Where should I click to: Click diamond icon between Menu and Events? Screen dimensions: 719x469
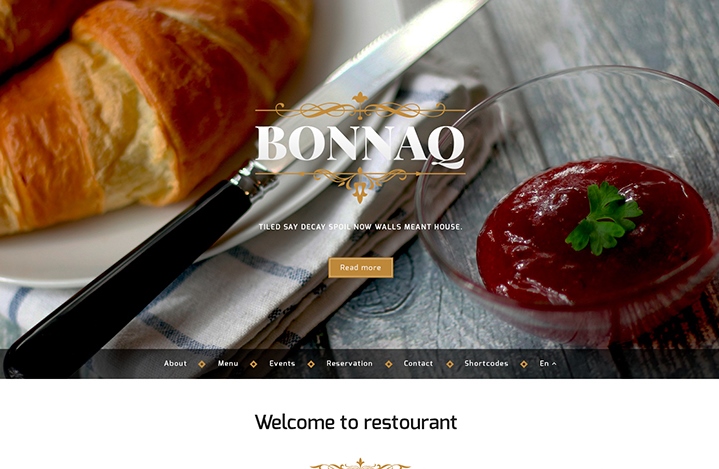pos(254,364)
